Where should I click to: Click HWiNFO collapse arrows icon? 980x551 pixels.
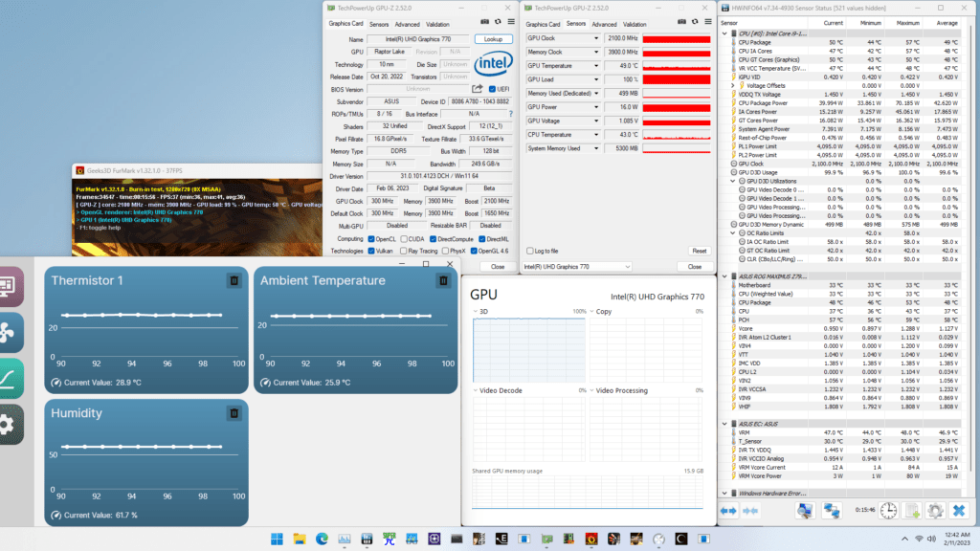click(750, 511)
